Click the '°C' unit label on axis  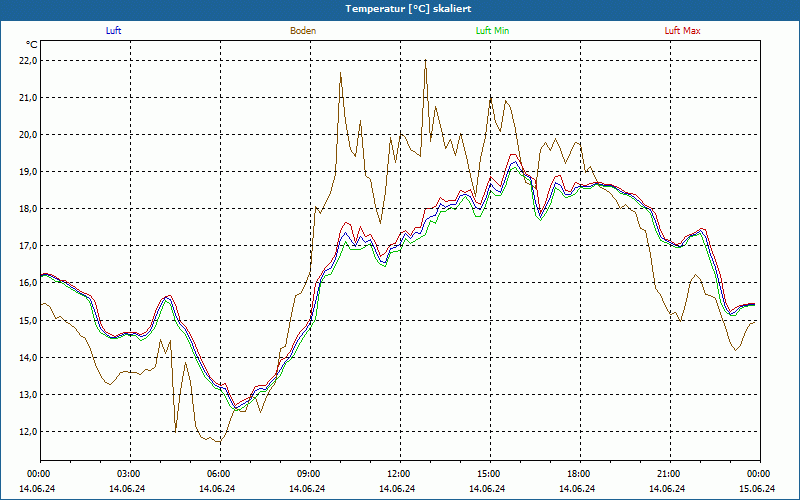[32, 45]
